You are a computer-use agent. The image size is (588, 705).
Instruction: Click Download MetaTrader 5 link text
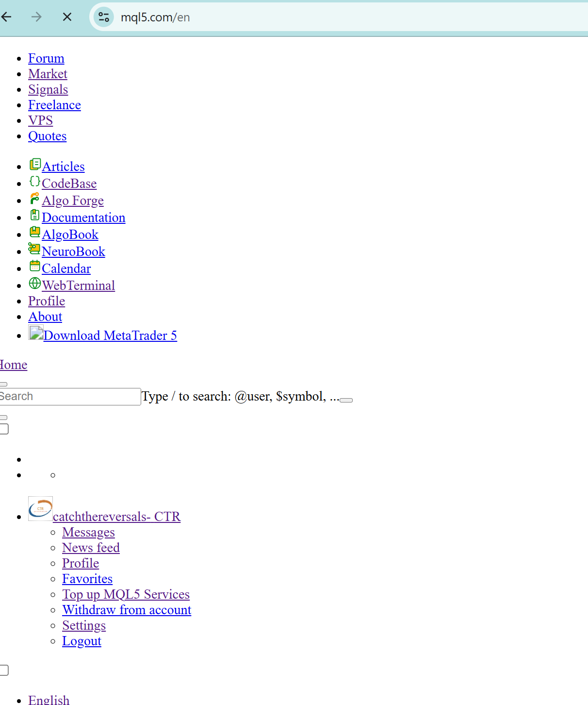coord(110,336)
